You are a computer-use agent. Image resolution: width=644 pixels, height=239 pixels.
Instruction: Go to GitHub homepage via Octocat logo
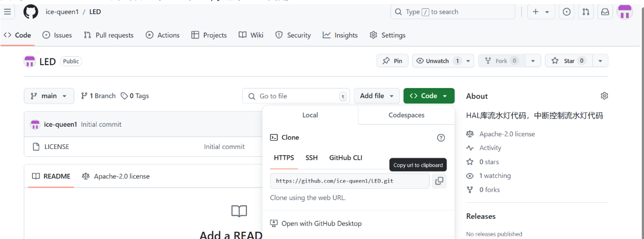coord(31,11)
